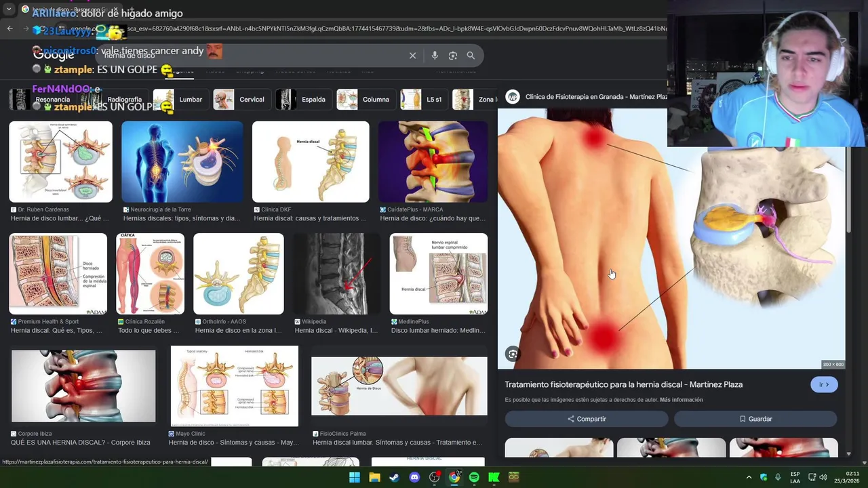Filter images by Columna chip
The height and width of the screenshot is (488, 868).
pos(366,100)
